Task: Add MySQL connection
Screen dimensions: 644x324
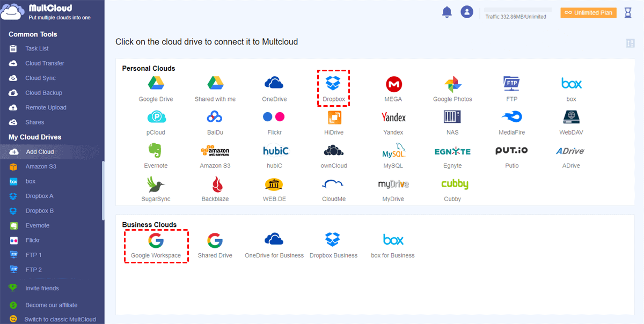Action: (393, 156)
